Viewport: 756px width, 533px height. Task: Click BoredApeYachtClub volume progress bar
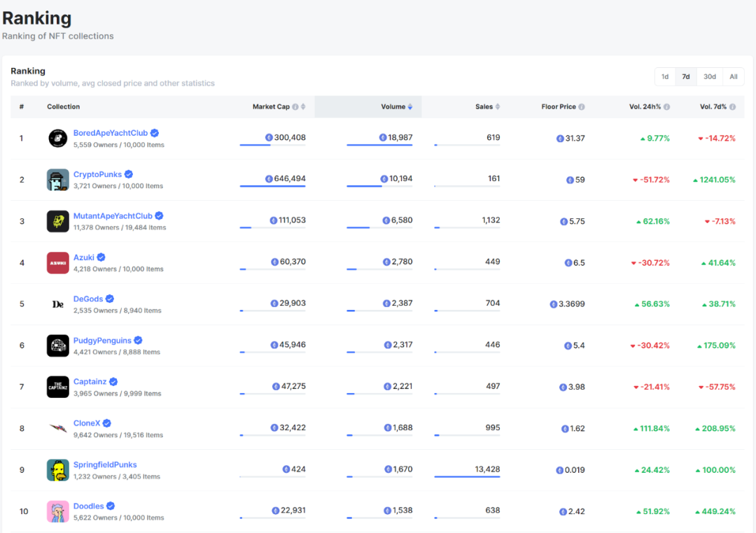point(379,145)
